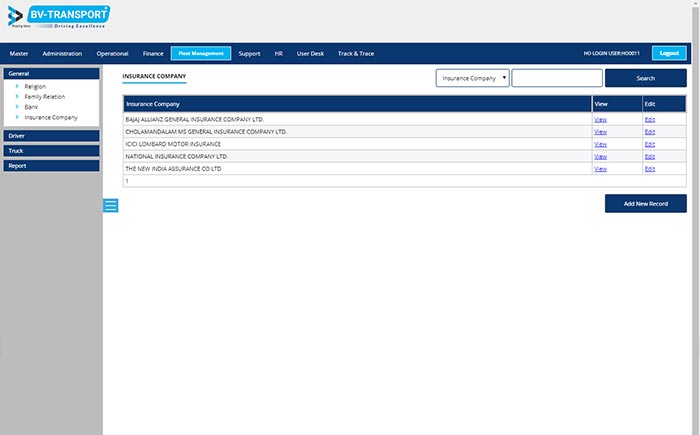Open the Insurance Company search dropdown

472,78
